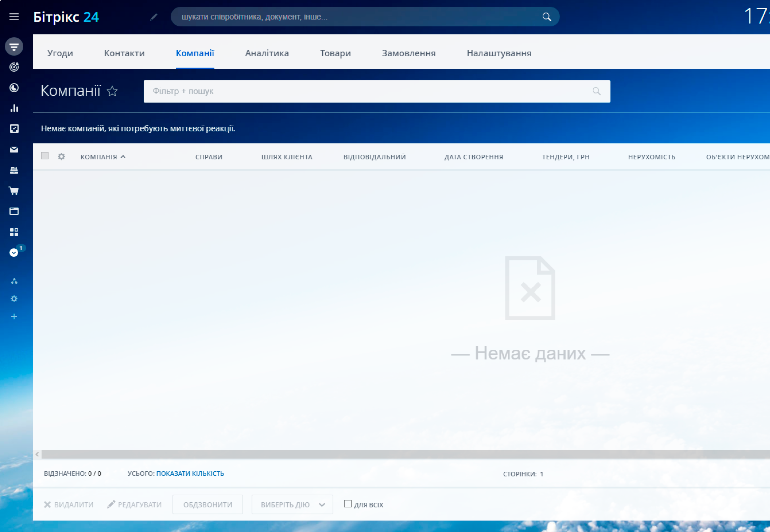Screen dimensions: 770x532
Task: Focus the 'Фільтр + пошук' field
Action: tap(367, 91)
